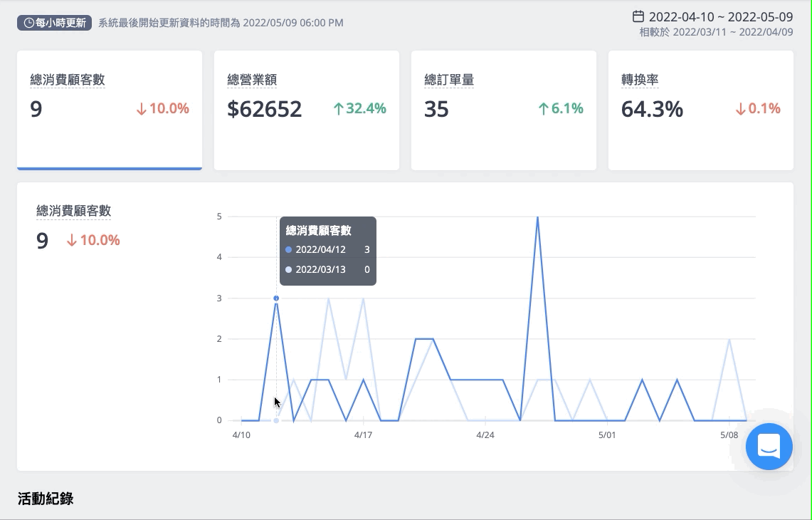Click the clock icon in 每小時更新 badge
812x520 pixels.
pyautogui.click(x=29, y=23)
